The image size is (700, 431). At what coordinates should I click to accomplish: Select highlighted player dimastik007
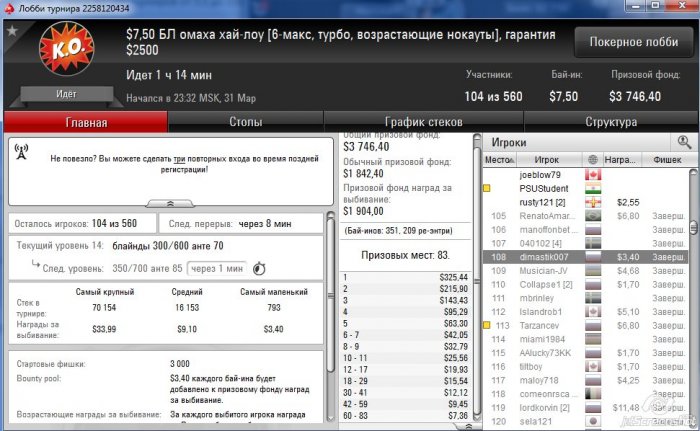[585, 257]
